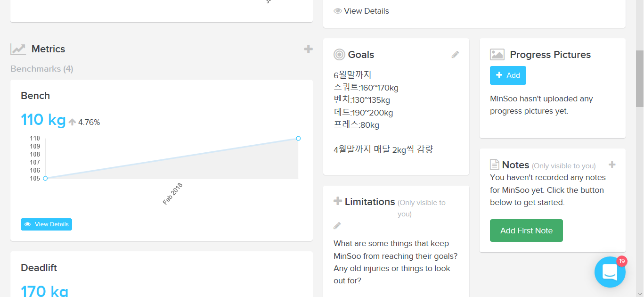This screenshot has width=644, height=297.
Task: View Details of Bench benchmark
Action: [46, 224]
